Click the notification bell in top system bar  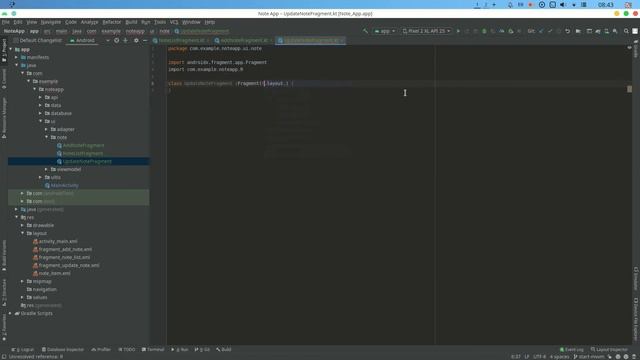pos(510,4)
